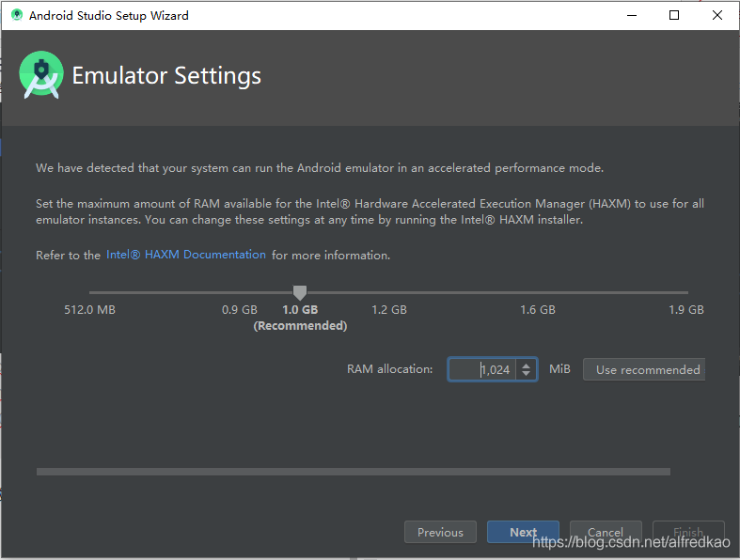Set slider to the 1.2 GB mark
This screenshot has width=740, height=560.
[x=389, y=292]
